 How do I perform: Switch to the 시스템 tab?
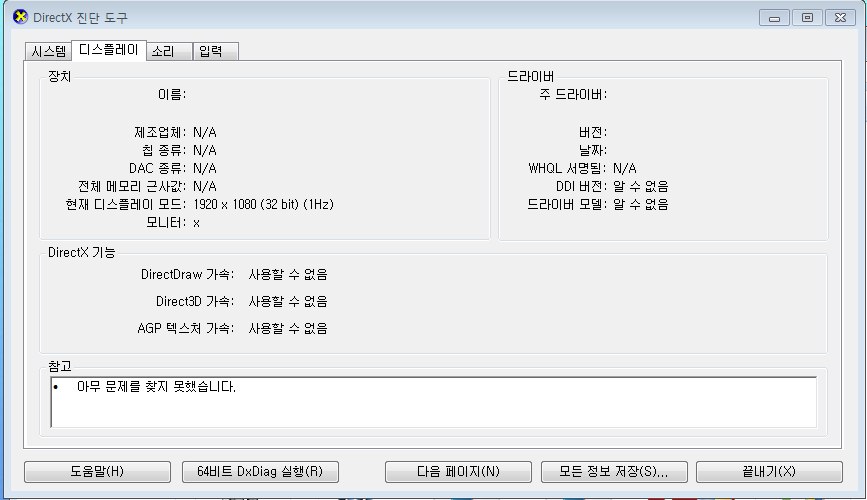tap(49, 51)
